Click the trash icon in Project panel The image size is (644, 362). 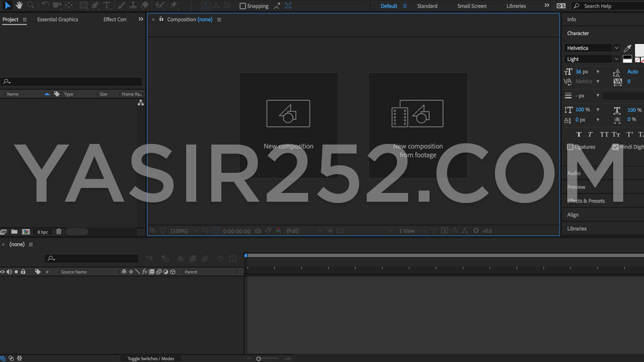coord(58,231)
